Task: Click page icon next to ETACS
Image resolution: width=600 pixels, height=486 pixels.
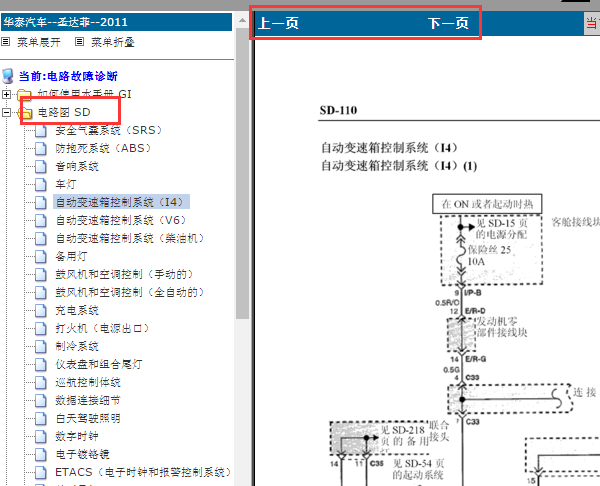Action: (x=41, y=472)
